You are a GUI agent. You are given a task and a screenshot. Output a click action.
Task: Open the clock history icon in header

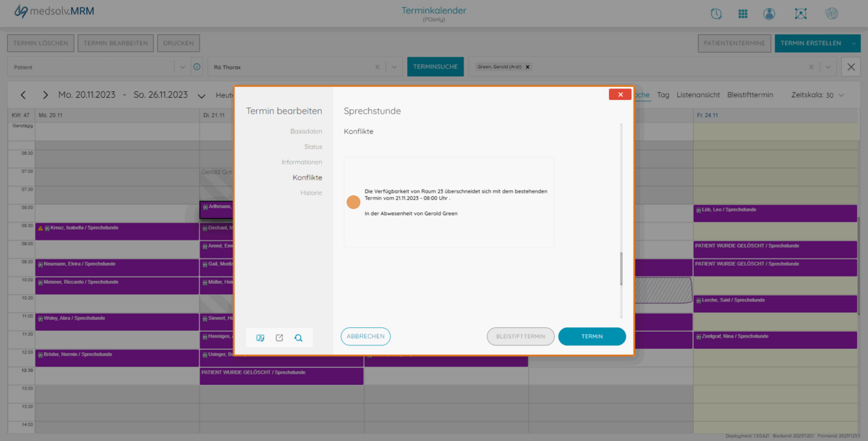(716, 14)
